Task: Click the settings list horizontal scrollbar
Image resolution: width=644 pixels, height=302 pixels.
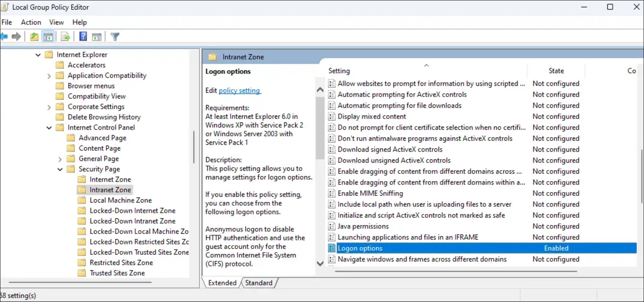Action: pos(456,271)
